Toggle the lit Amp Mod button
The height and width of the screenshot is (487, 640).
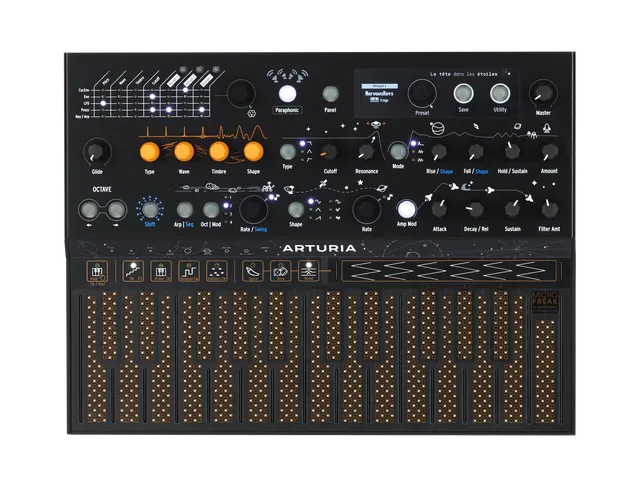406,209
